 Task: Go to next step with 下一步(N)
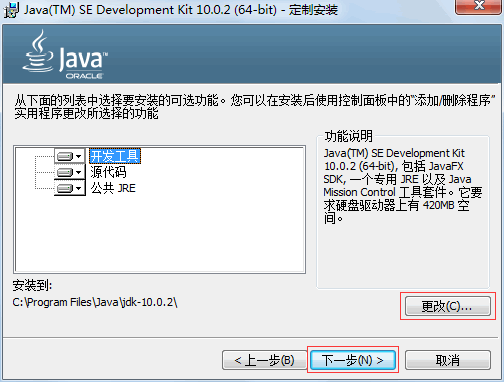coord(353,360)
